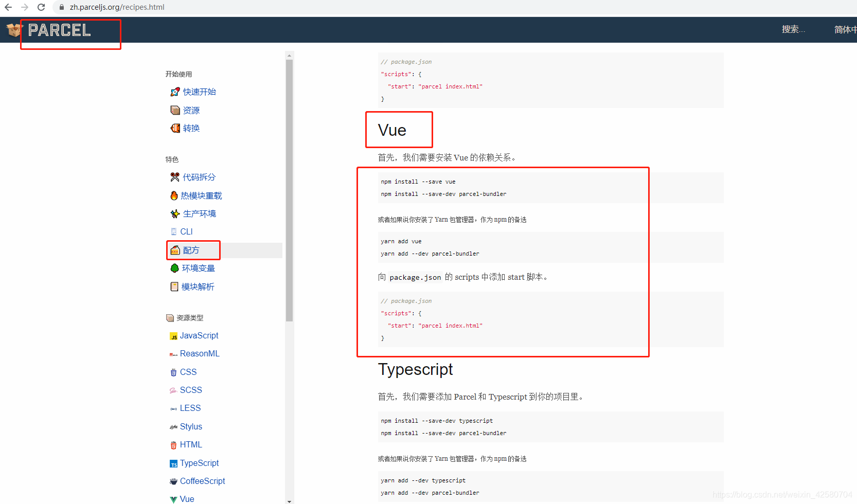The height and width of the screenshot is (504, 857).
Task: Open the 简体中文 language selector
Action: pyautogui.click(x=845, y=30)
